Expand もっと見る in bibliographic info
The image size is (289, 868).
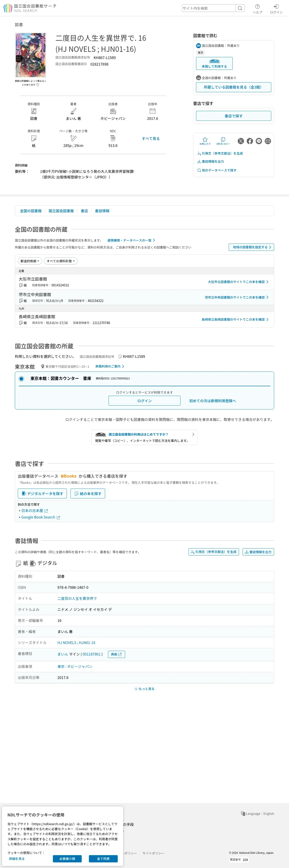145,689
